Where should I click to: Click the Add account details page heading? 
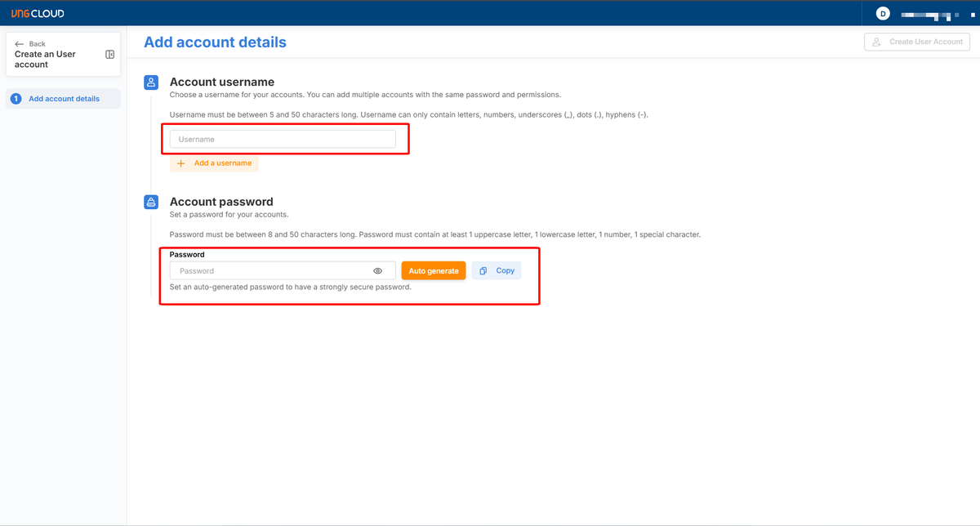click(x=215, y=42)
